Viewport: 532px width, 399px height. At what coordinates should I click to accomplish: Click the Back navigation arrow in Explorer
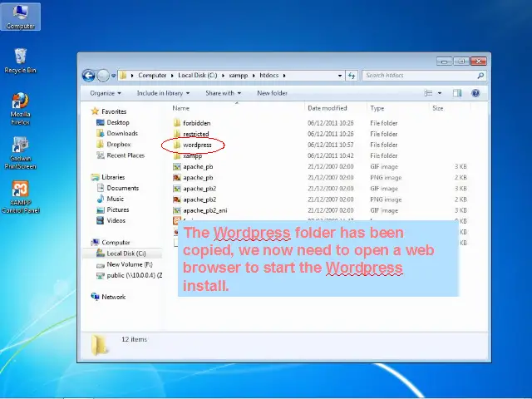coord(89,76)
